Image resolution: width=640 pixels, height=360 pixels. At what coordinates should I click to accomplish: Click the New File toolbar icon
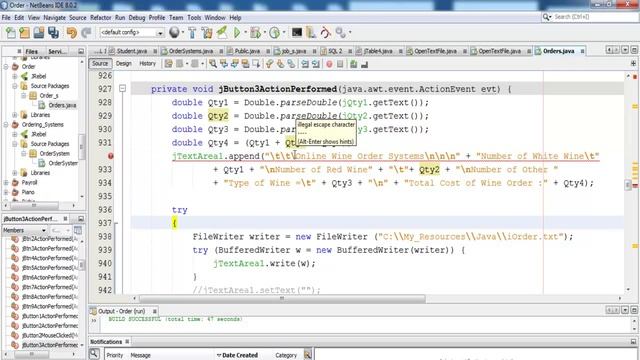pos(10,33)
